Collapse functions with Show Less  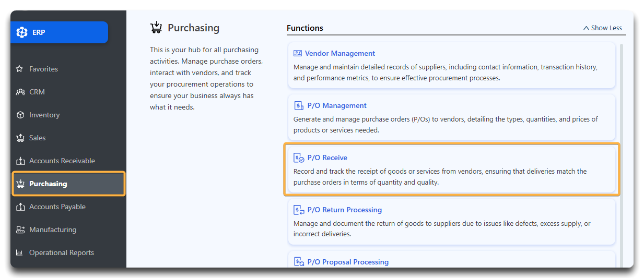coord(603,28)
